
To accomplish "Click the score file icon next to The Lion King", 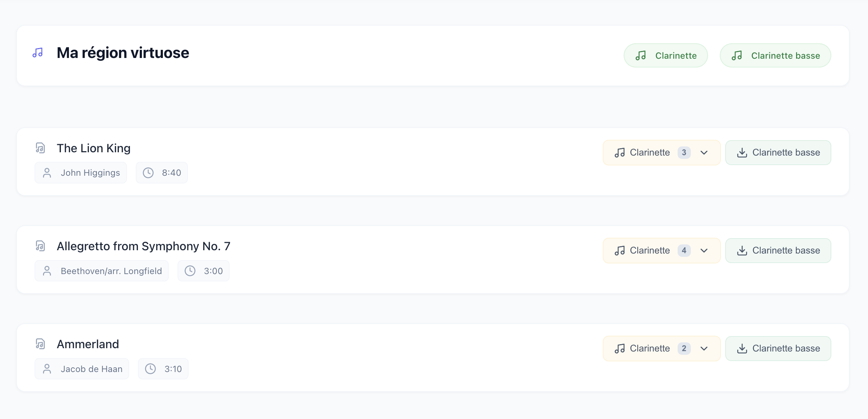I will pos(40,148).
